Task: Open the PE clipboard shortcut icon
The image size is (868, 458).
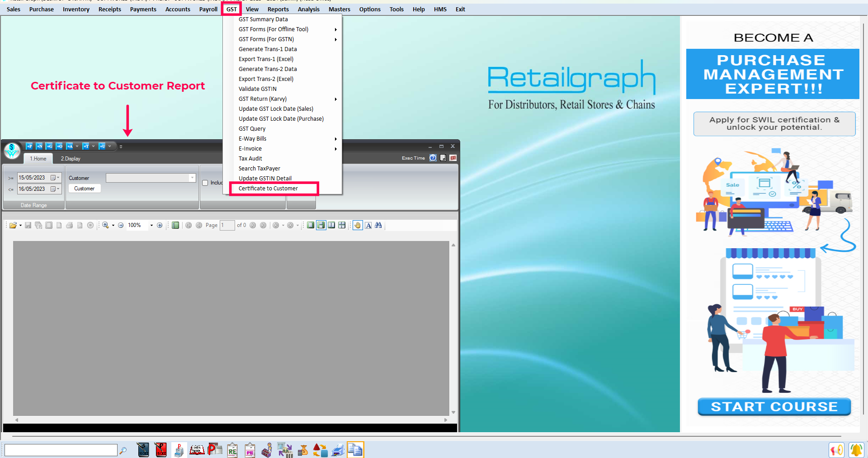Action: pos(250,450)
